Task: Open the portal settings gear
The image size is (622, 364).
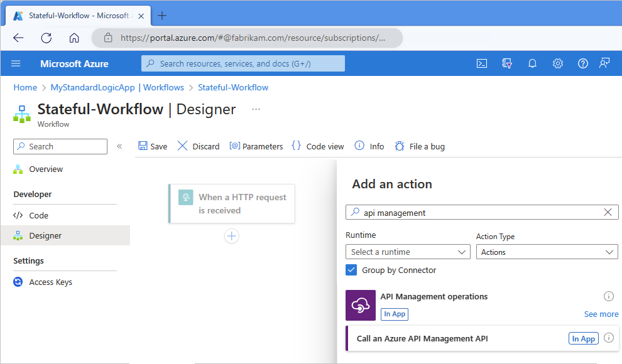Action: pyautogui.click(x=557, y=63)
